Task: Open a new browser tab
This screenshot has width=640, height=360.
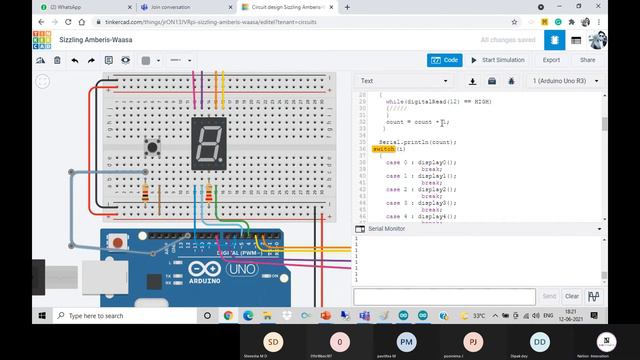Action: pos(347,7)
